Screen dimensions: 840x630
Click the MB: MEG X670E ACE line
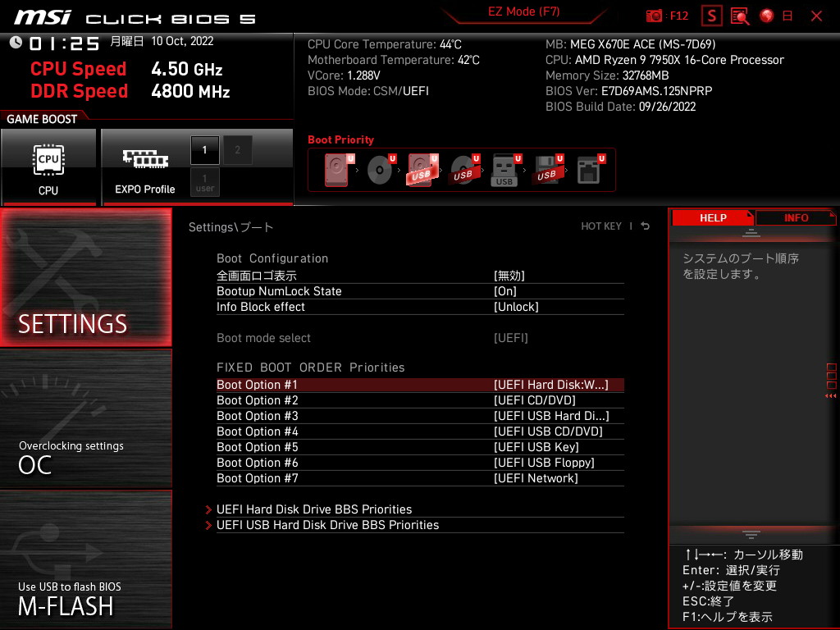(x=631, y=44)
